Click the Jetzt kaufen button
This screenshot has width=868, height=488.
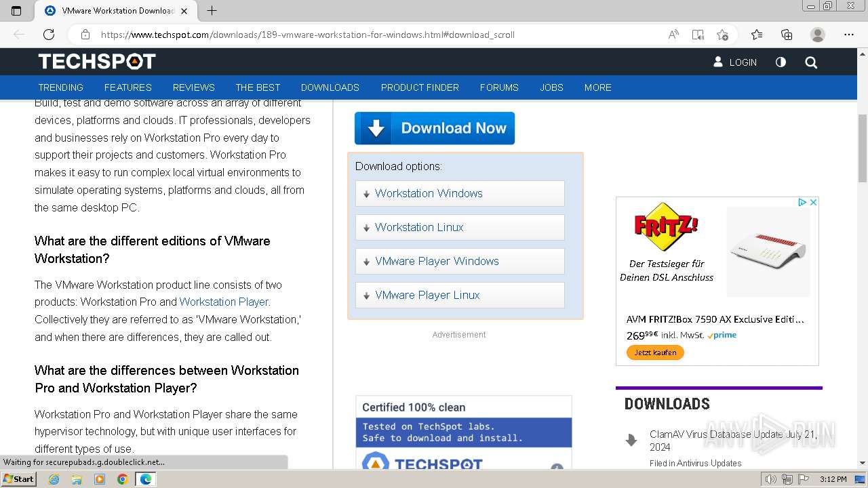[x=655, y=352]
